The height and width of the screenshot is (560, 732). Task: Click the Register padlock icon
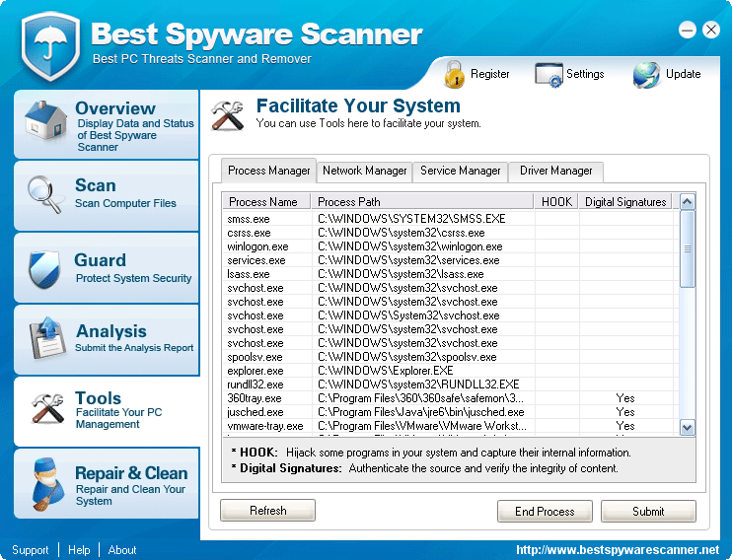pyautogui.click(x=454, y=74)
